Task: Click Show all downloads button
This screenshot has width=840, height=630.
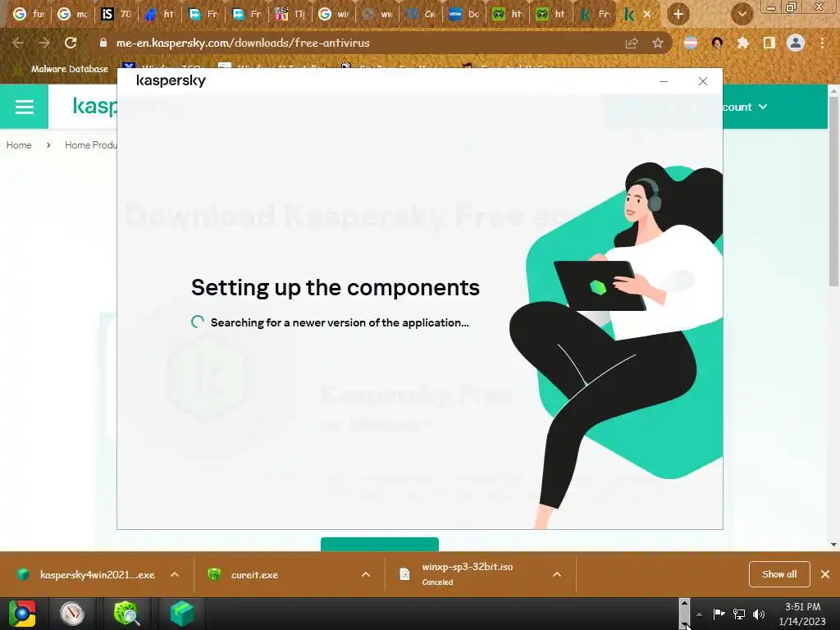Action: coord(779,574)
